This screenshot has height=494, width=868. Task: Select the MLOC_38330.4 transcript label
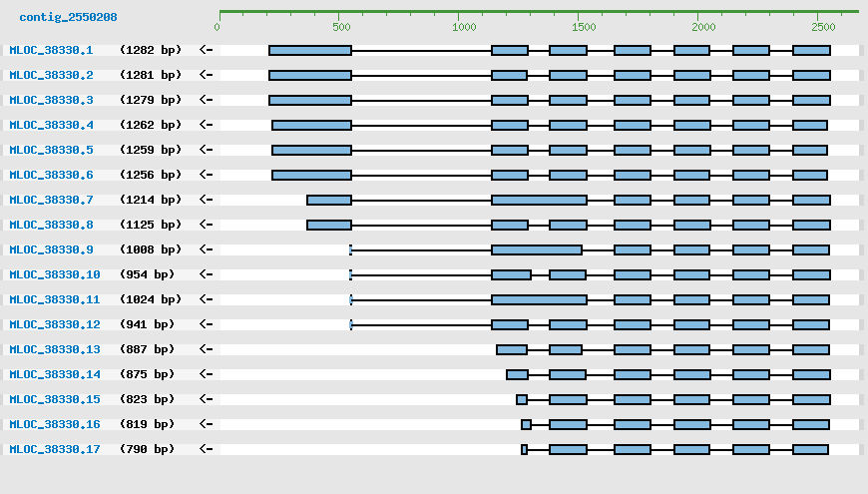(51, 125)
